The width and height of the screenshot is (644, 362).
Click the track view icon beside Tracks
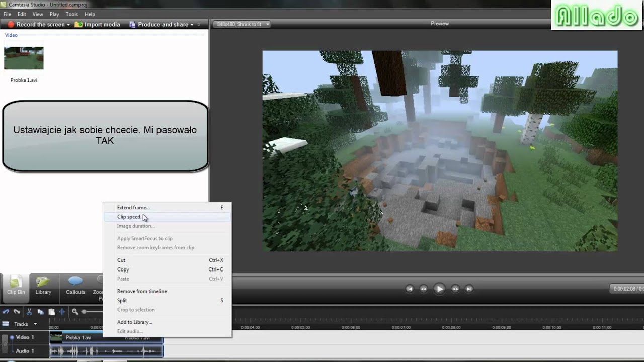click(6, 324)
